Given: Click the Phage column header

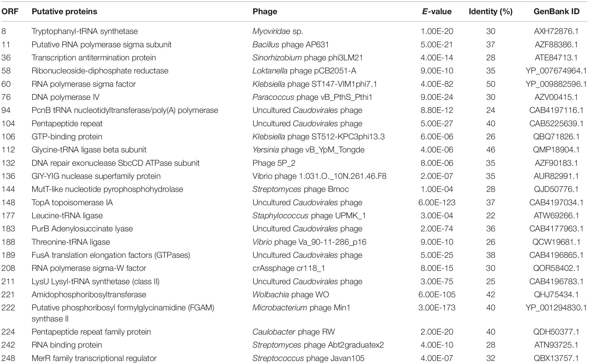Looking at the screenshot, I should 265,11.
